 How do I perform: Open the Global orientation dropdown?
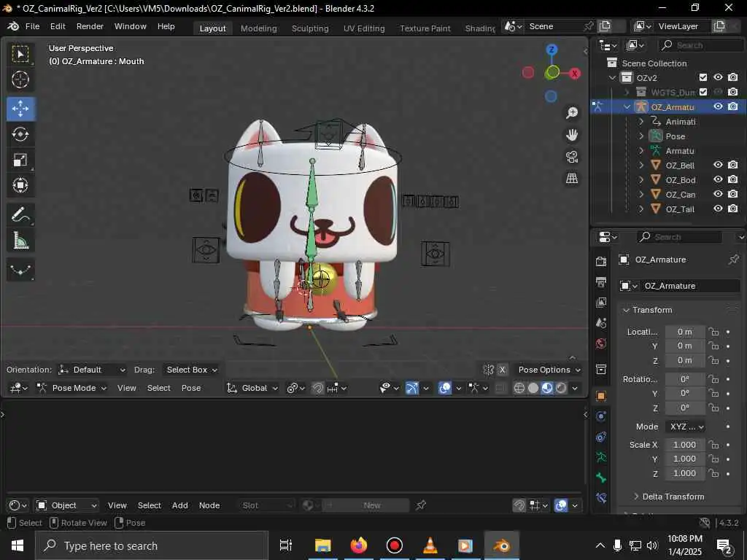252,388
